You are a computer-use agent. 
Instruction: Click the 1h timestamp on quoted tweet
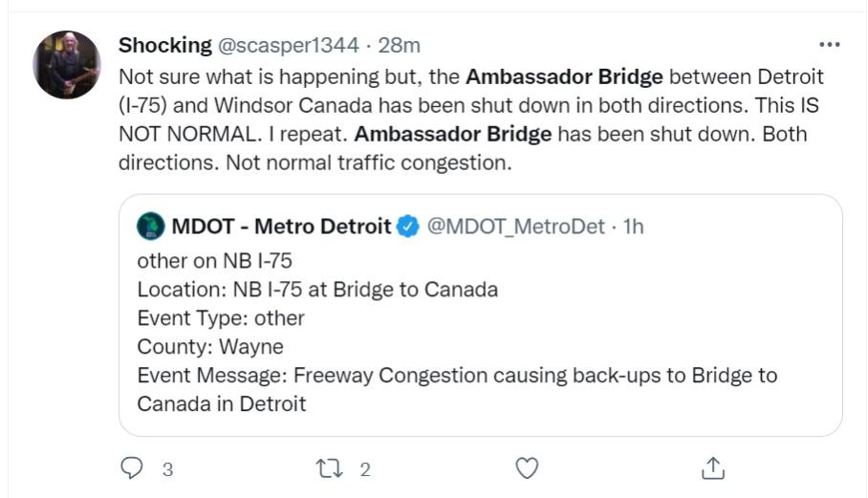[x=634, y=227]
